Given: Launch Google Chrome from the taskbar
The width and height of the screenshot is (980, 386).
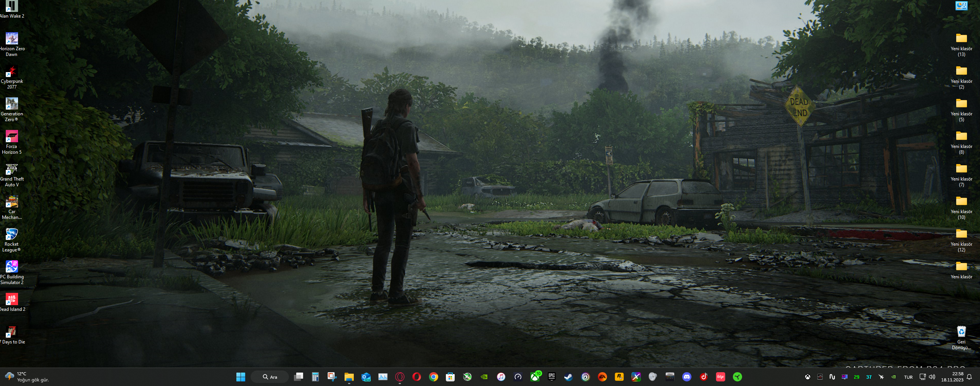Looking at the screenshot, I should pos(434,377).
